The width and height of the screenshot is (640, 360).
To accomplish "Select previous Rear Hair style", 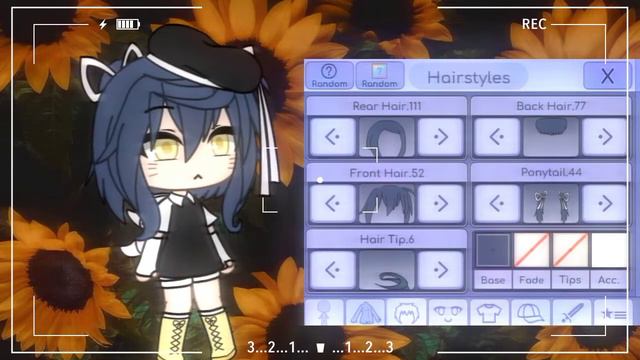I will click(333, 137).
